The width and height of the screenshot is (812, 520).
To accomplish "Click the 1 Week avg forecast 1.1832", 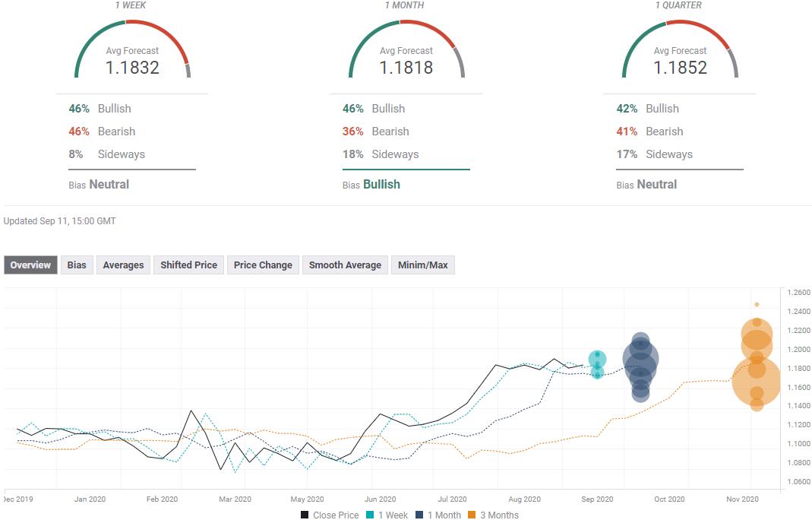I will [133, 68].
